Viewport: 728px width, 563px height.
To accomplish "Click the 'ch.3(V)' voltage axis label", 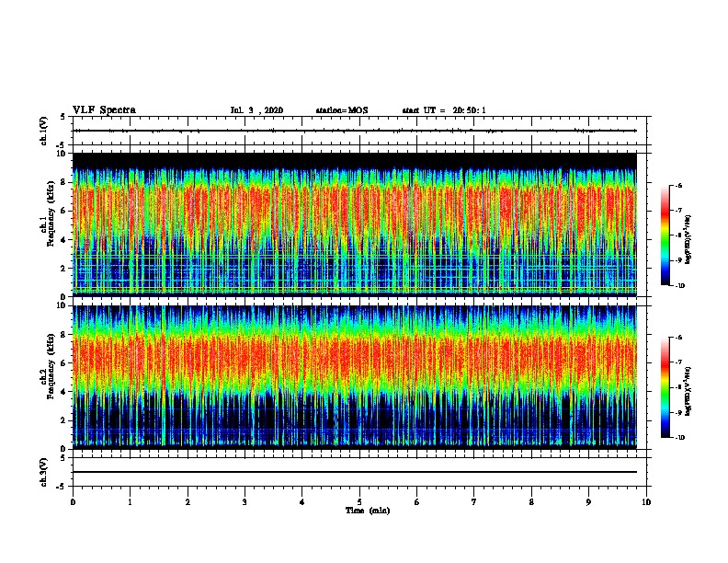I will click(44, 472).
